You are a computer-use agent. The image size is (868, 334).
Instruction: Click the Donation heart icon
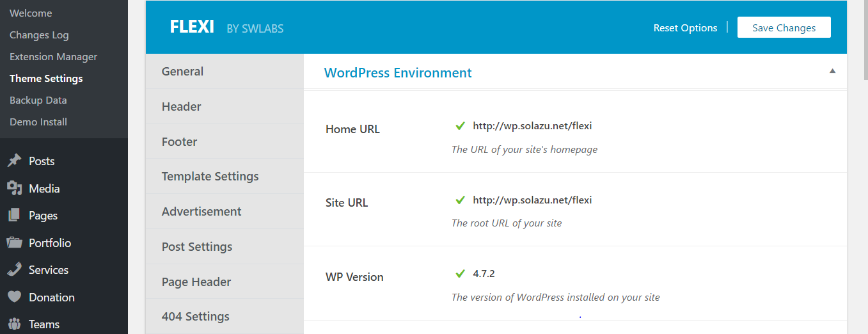14,297
